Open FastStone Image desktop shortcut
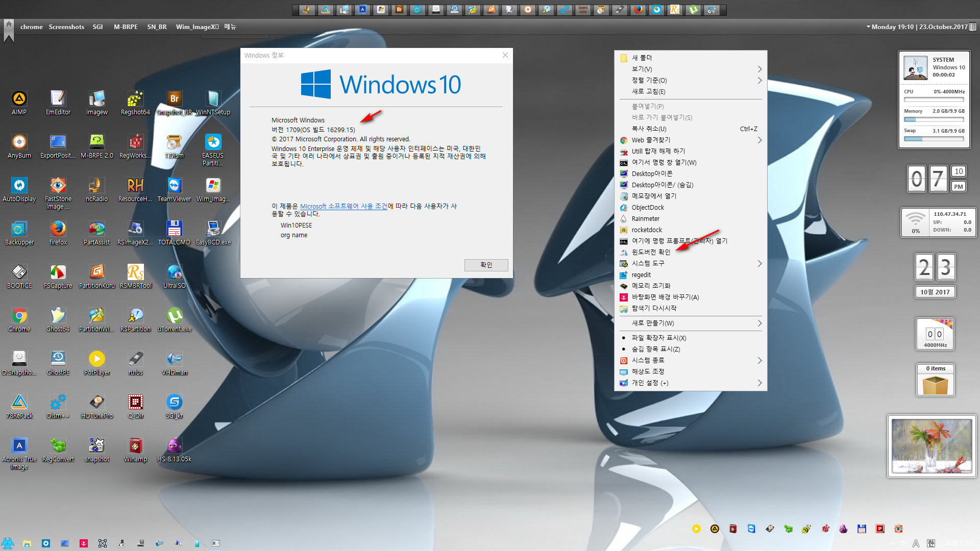This screenshot has height=551, width=980. tap(58, 193)
